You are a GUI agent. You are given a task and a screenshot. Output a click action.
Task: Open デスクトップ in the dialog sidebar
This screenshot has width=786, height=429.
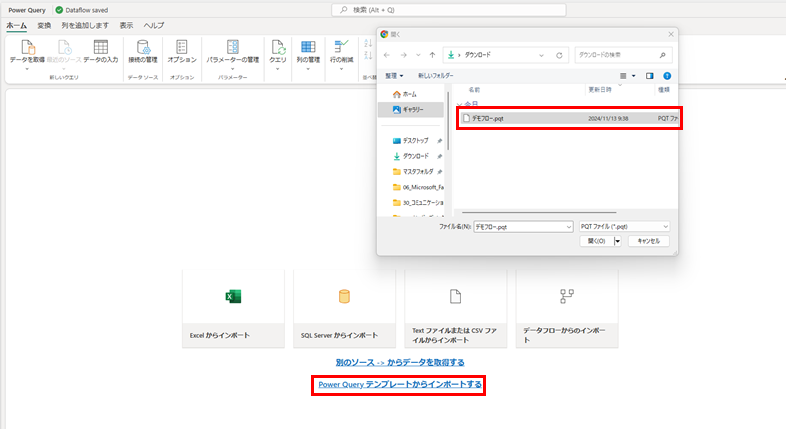[411, 141]
